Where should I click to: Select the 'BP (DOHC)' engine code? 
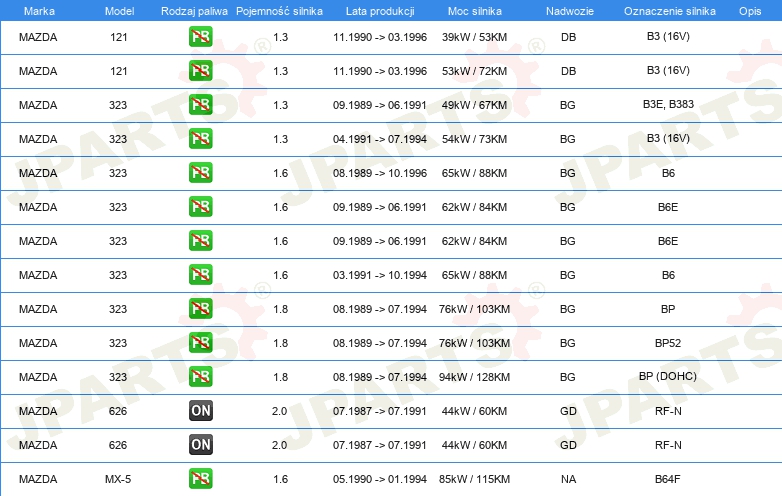(x=668, y=376)
